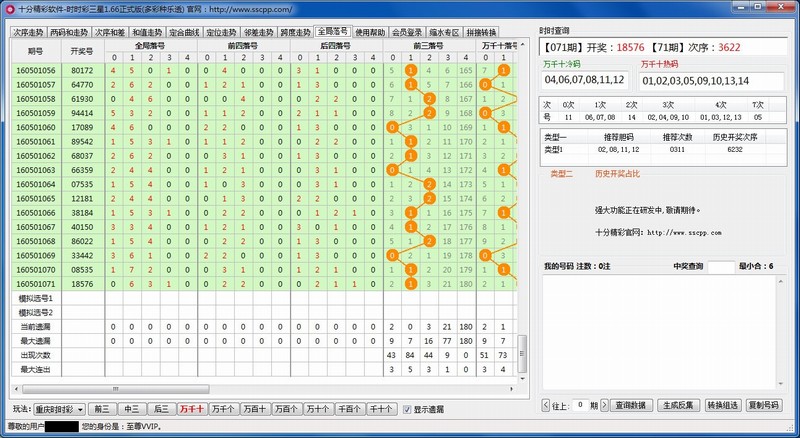The height and width of the screenshot is (438, 800).
Task: Click the 前三 play button
Action: click(102, 409)
